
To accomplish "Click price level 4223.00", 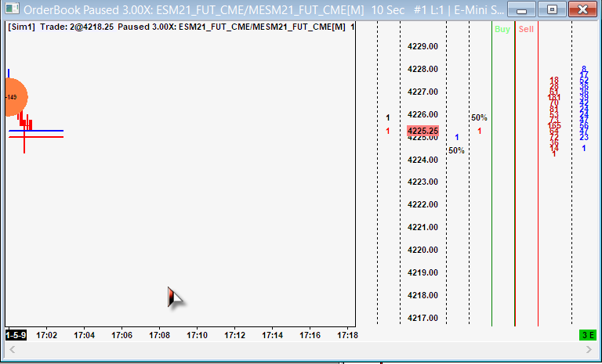I will 422,182.
